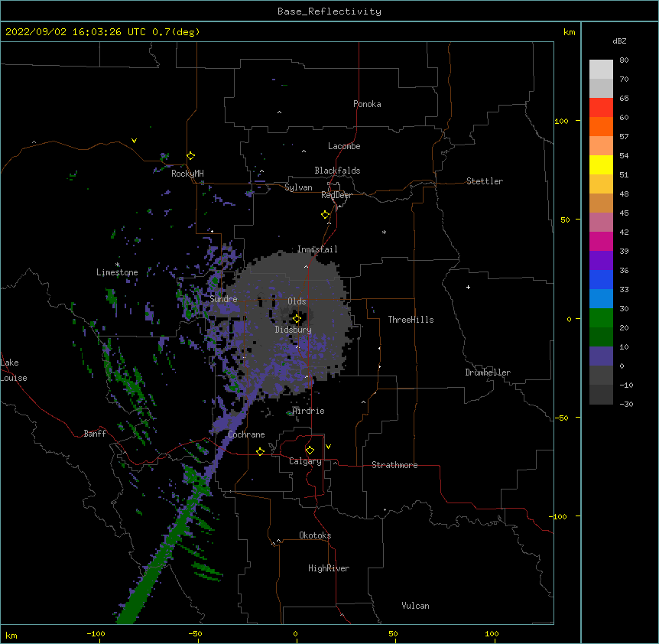
Task: Click the Olds town label
Action: (297, 301)
